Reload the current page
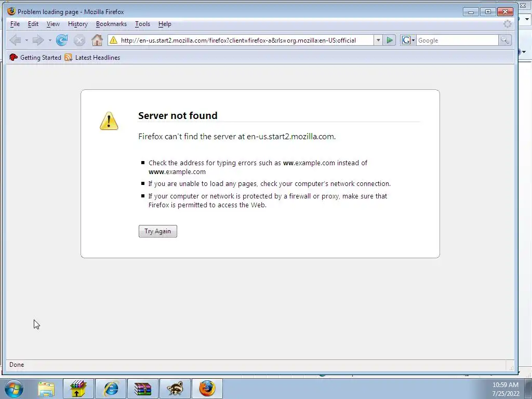 tap(62, 41)
